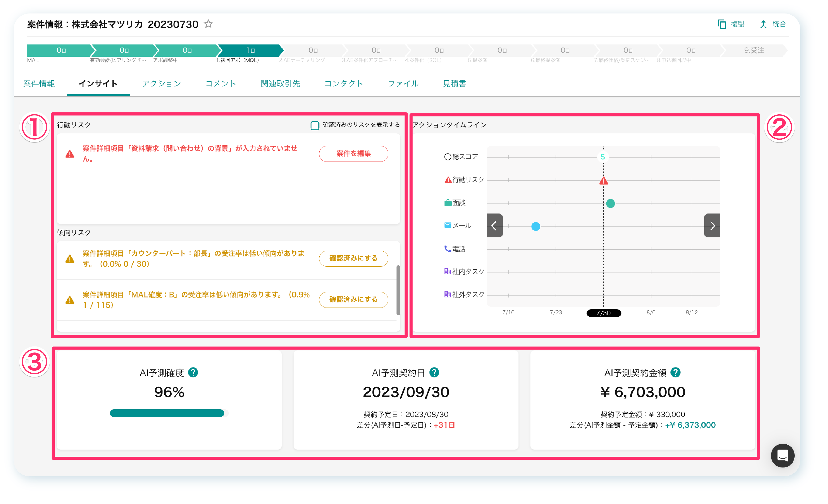Click the green 面談 dot on timeline
This screenshot has width=828, height=504.
(x=610, y=204)
